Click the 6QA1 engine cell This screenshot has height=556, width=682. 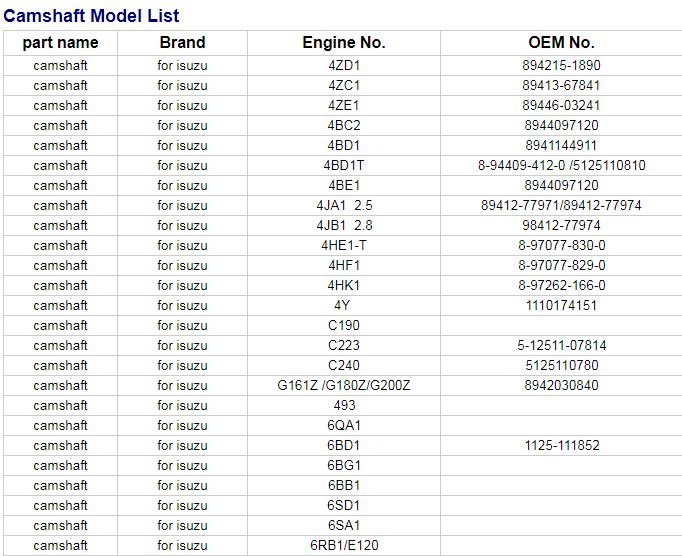point(344,426)
